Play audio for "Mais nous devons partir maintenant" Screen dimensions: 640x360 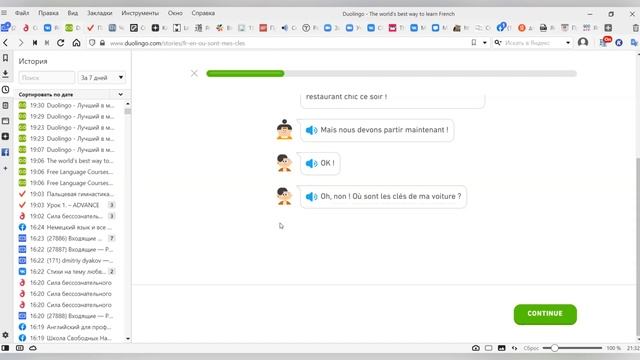click(311, 130)
